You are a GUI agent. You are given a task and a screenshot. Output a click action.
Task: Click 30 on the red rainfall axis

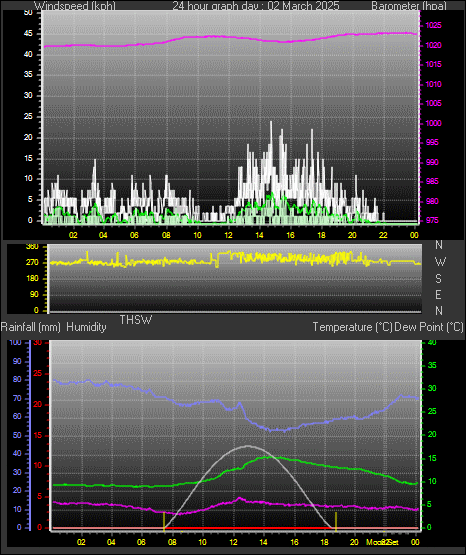coord(38,343)
